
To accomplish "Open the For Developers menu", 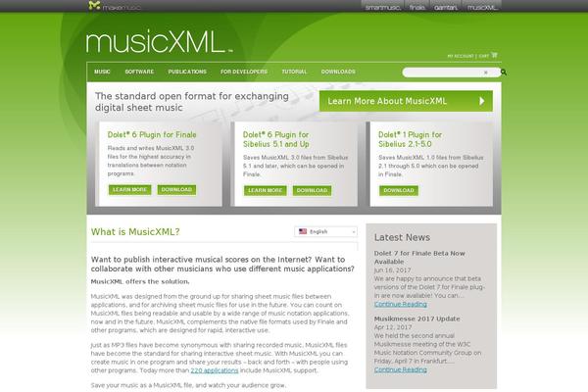I will 244,72.
